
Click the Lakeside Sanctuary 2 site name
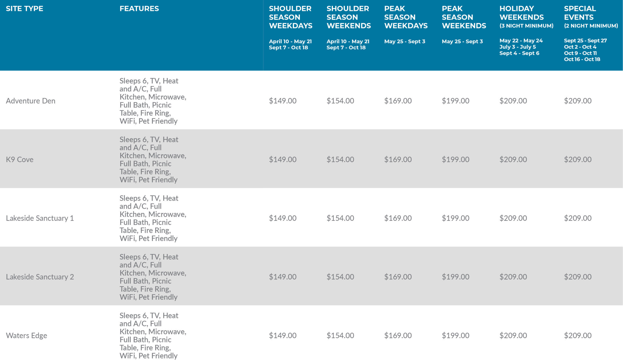[40, 277]
